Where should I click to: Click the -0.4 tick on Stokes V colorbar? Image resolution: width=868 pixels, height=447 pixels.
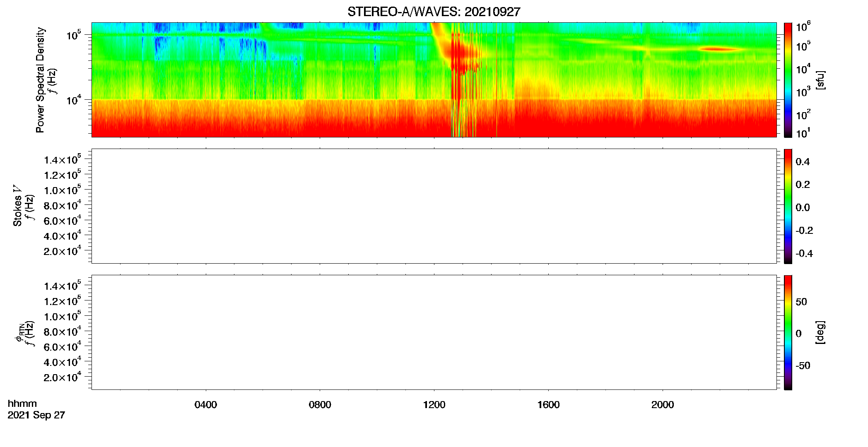tap(804, 253)
